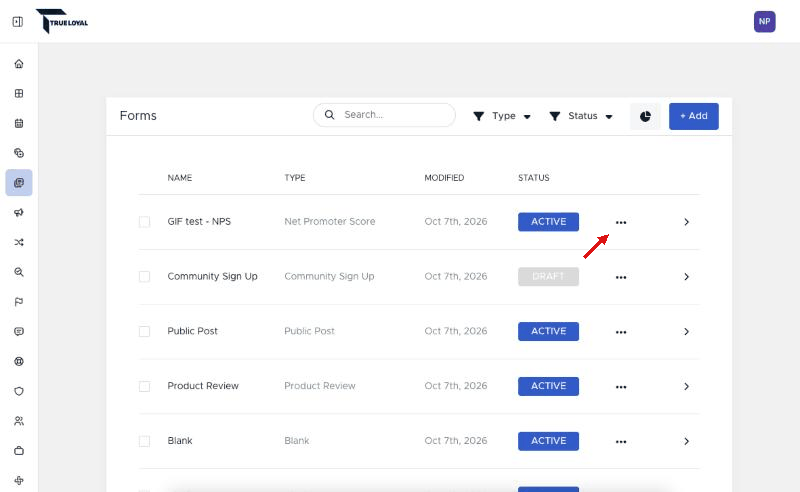The height and width of the screenshot is (492, 800).
Task: Click the + Add button
Action: 693,116
